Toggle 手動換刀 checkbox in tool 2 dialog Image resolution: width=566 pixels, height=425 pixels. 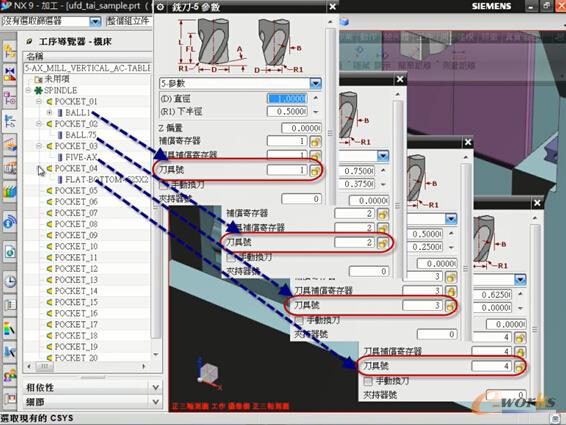pos(231,258)
